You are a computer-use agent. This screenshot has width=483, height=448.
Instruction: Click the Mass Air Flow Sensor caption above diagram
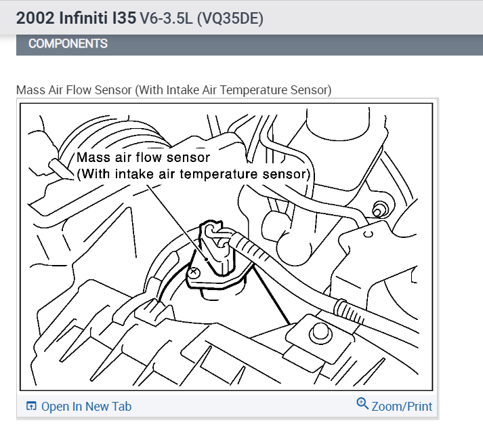(173, 90)
